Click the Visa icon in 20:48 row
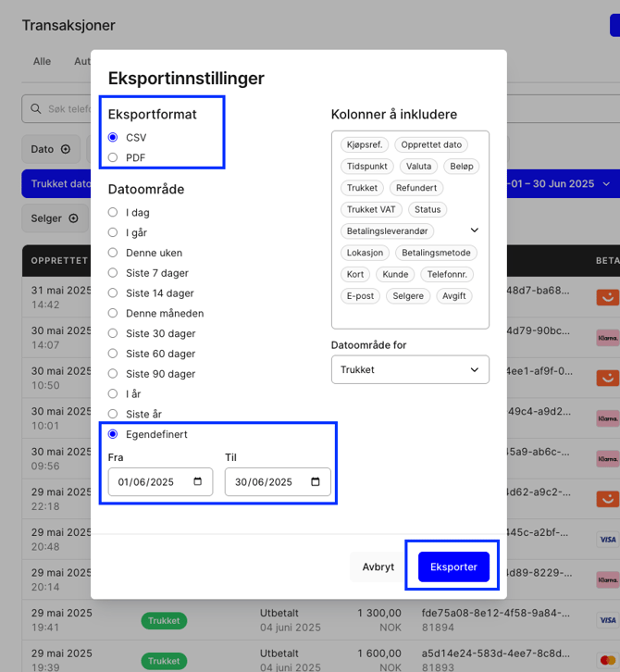The height and width of the screenshot is (672, 620). pyautogui.click(x=608, y=540)
